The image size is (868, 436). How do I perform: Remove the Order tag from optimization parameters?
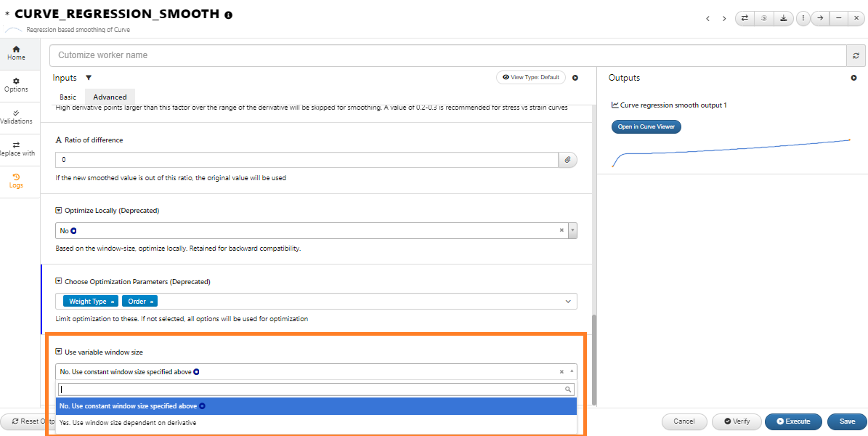click(152, 302)
